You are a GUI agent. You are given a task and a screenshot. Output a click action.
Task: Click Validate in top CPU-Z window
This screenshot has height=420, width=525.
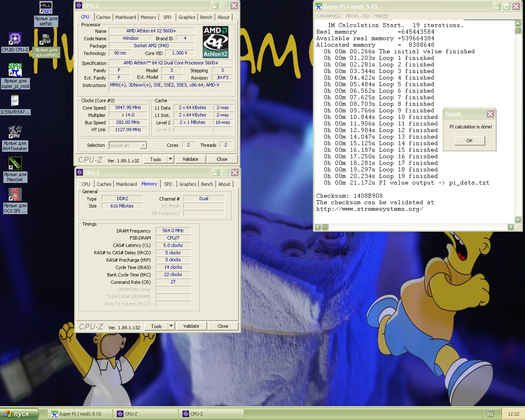[x=190, y=159]
